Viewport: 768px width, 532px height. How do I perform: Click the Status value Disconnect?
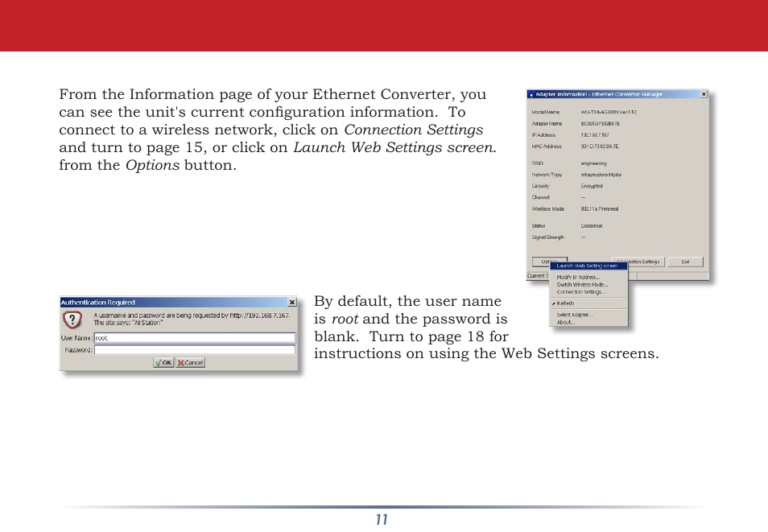pos(592,226)
